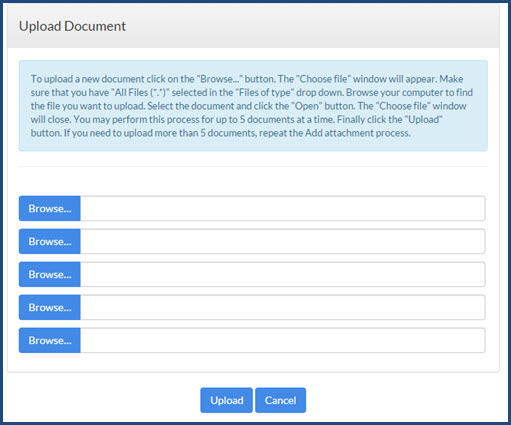Click the fourth Browse... button
This screenshot has width=511, height=425.
(50, 307)
